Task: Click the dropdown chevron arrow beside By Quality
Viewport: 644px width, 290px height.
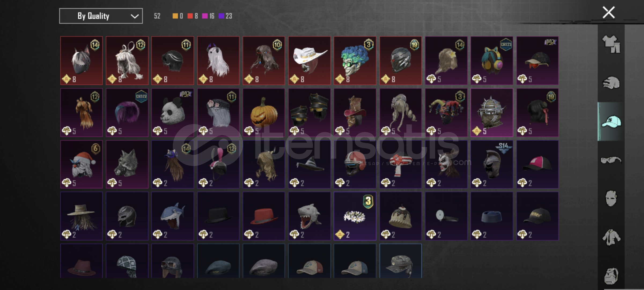Action: (x=135, y=16)
